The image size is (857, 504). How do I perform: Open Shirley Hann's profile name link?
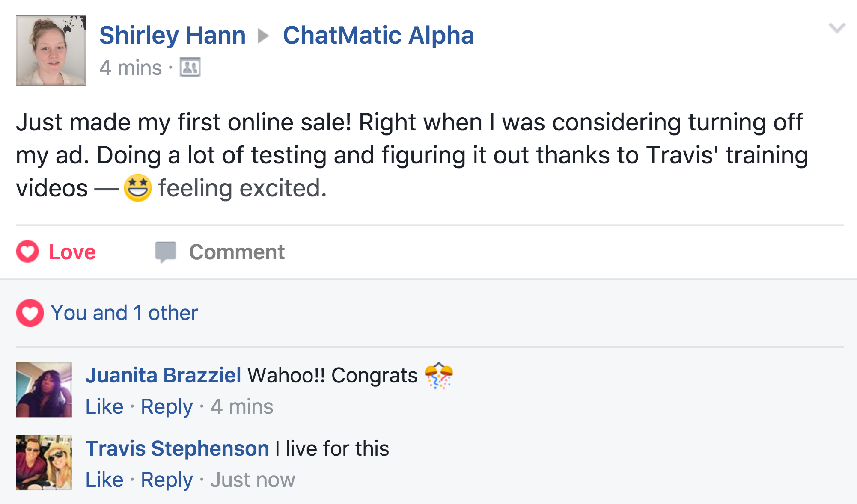point(173,35)
